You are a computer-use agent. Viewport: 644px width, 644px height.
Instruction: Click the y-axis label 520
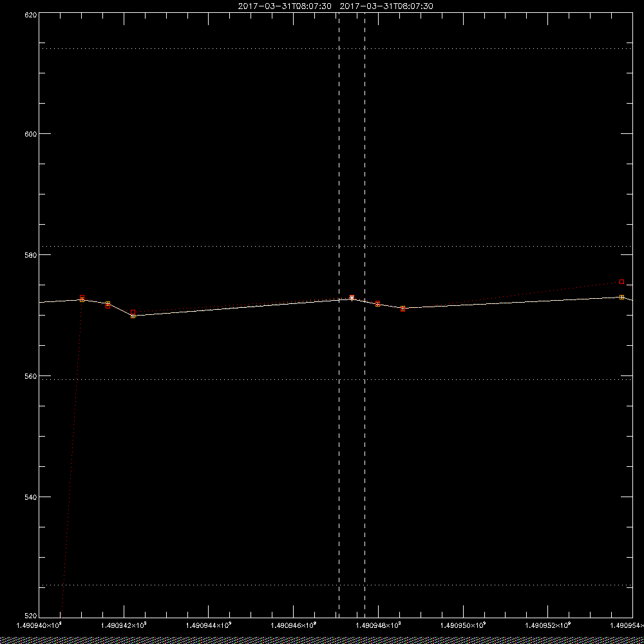31,616
